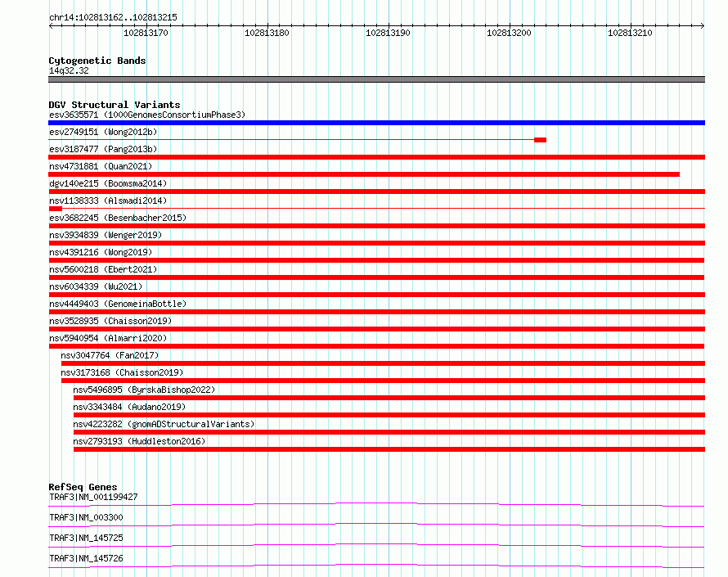Select the nsv3173168 (Chaisson2019) label

point(122,372)
